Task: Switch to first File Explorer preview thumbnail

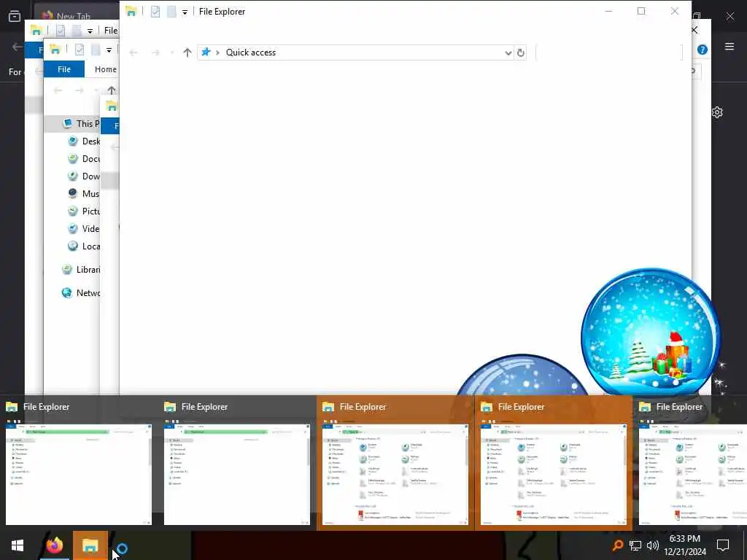Action: tap(79, 462)
